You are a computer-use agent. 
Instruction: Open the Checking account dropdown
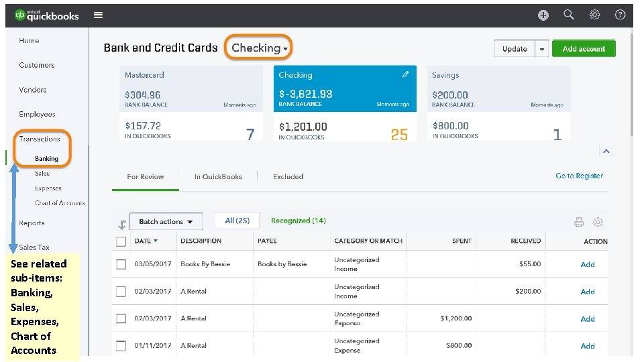(259, 48)
